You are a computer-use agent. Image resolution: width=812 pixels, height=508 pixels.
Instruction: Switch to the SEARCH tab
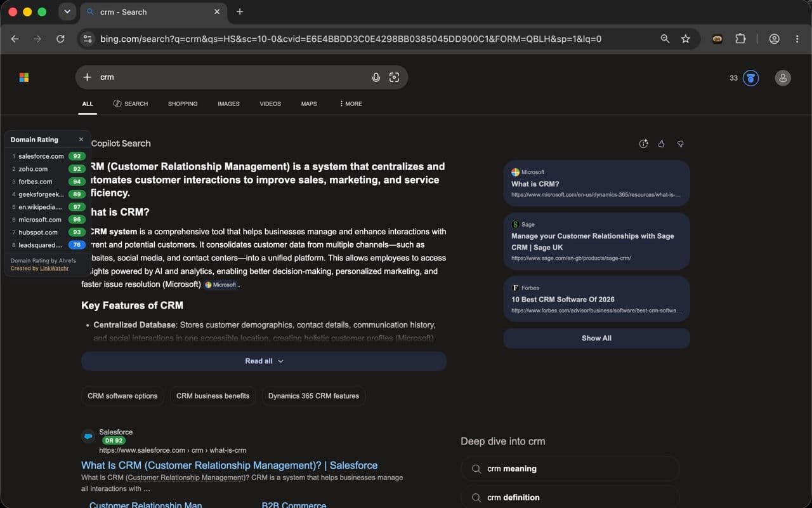[131, 104]
